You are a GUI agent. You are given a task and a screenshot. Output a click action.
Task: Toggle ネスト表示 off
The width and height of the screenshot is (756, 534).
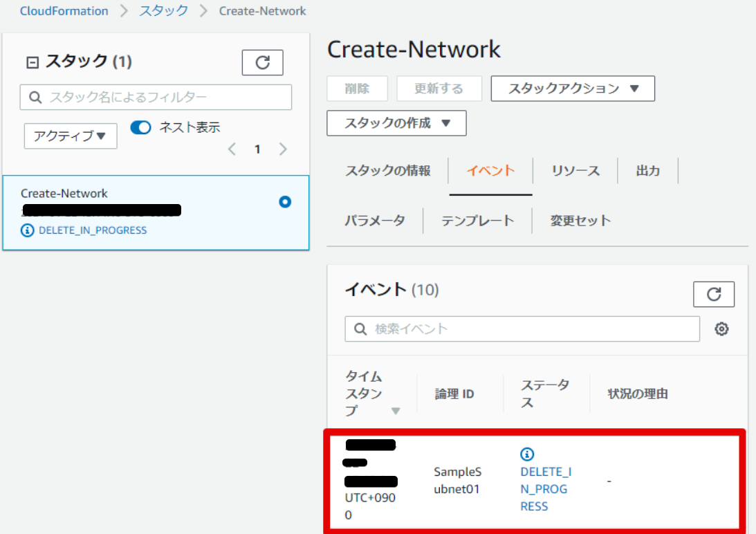pos(140,127)
